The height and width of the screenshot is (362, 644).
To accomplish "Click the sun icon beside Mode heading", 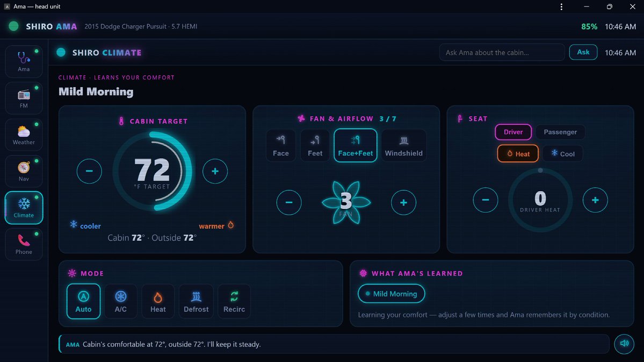I will (x=72, y=273).
